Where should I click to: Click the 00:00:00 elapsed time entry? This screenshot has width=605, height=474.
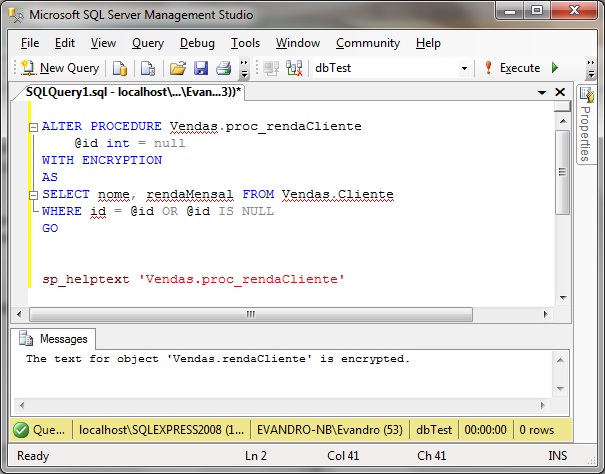click(485, 430)
